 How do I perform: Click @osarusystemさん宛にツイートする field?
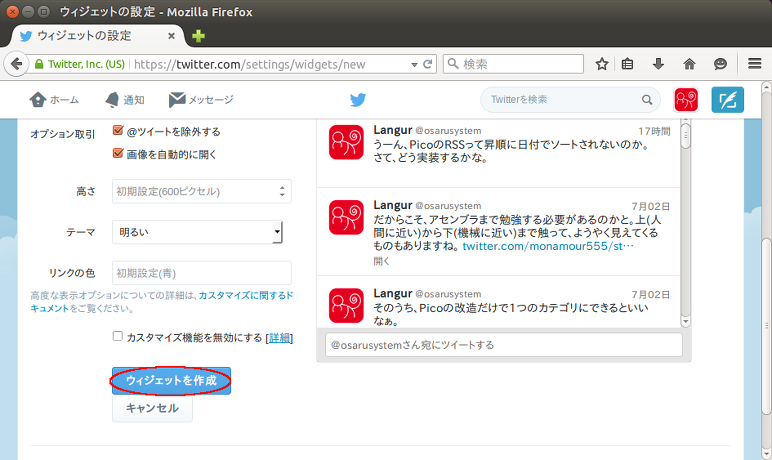click(504, 345)
